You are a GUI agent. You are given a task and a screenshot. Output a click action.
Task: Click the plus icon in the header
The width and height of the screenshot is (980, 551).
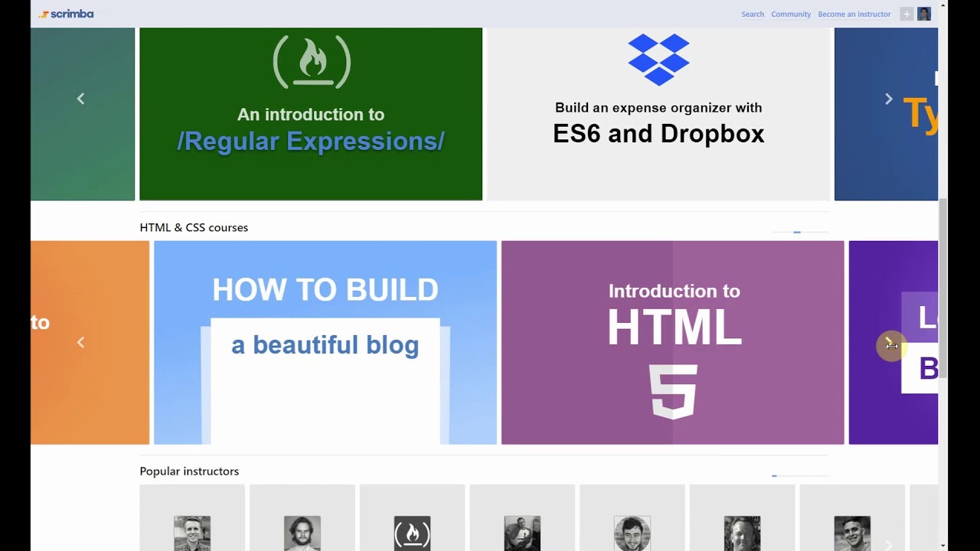906,14
